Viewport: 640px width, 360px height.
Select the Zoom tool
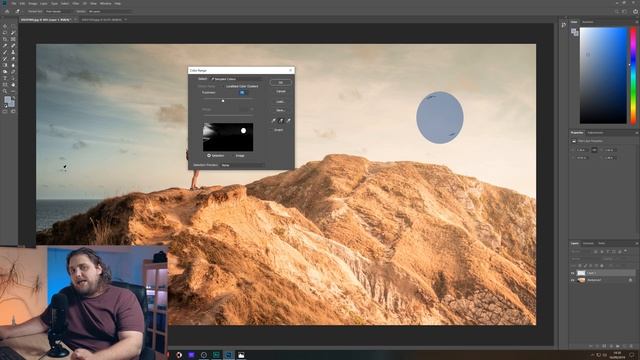tap(5, 91)
